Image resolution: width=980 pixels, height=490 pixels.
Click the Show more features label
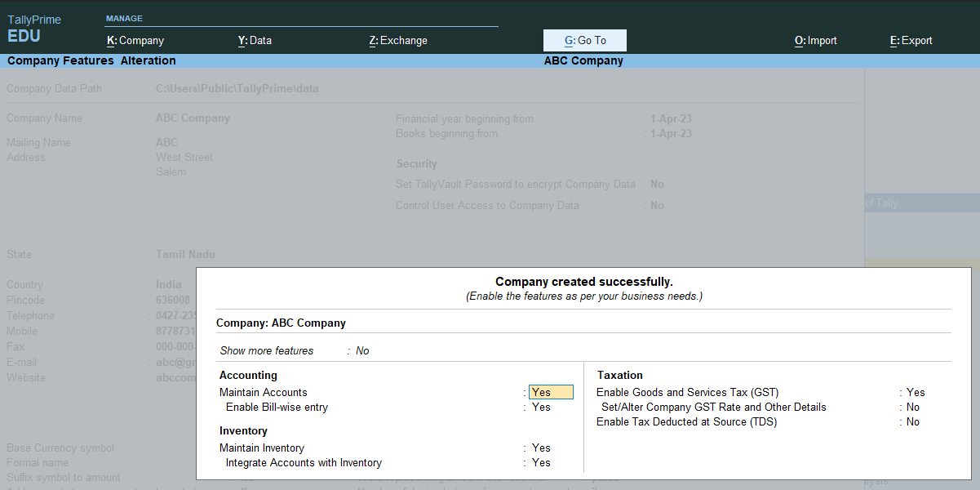click(267, 350)
